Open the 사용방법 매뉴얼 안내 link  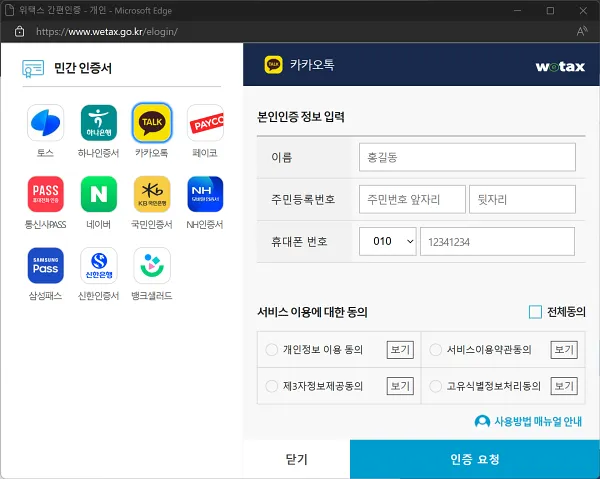pyautogui.click(x=528, y=422)
